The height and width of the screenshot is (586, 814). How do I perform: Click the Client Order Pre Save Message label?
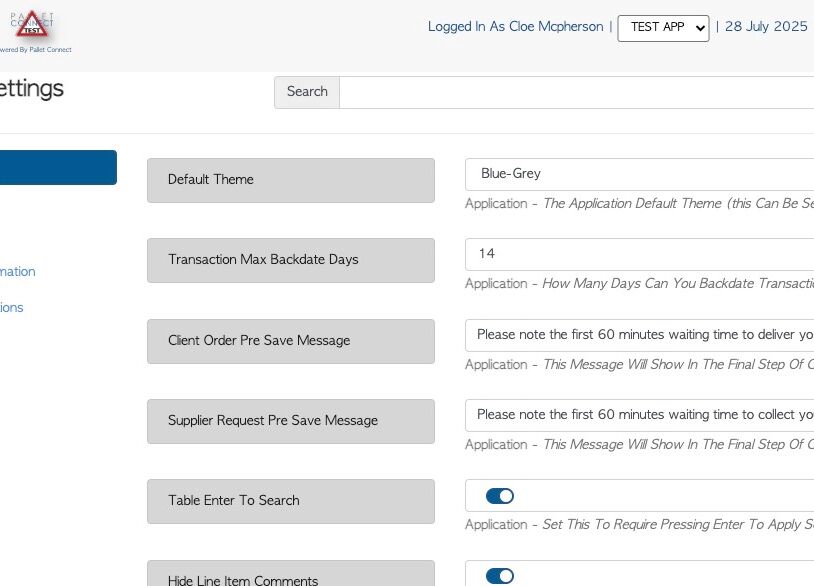pos(290,341)
